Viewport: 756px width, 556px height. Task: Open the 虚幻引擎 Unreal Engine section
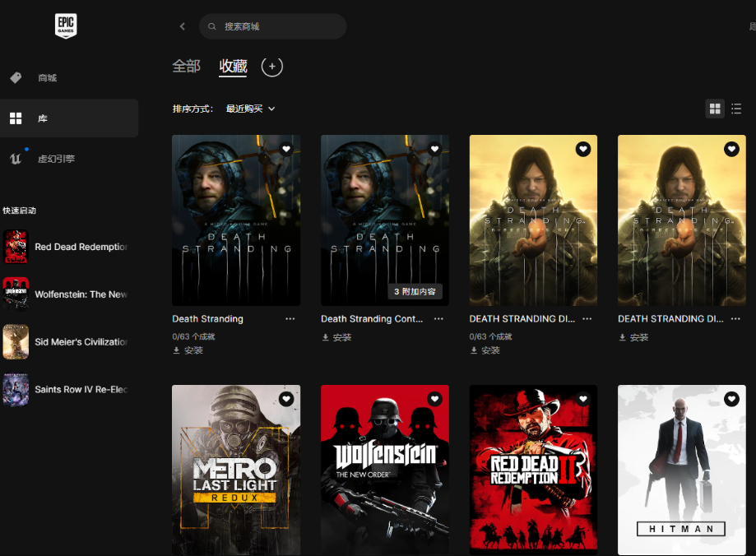tap(55, 159)
